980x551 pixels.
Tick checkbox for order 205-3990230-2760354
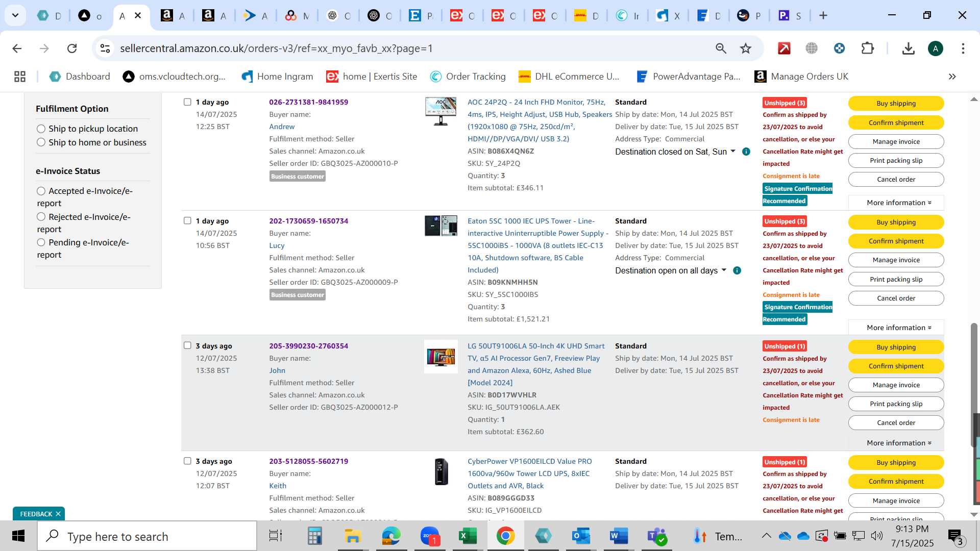[187, 345]
